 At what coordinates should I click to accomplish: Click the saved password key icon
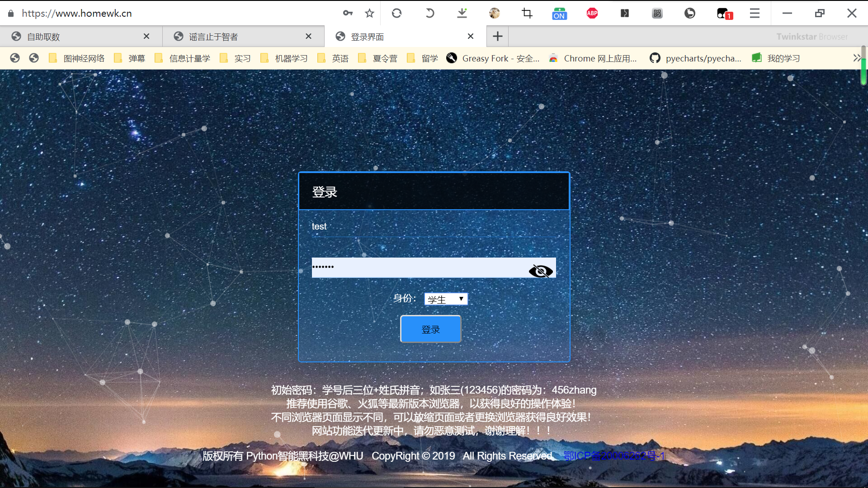point(347,13)
